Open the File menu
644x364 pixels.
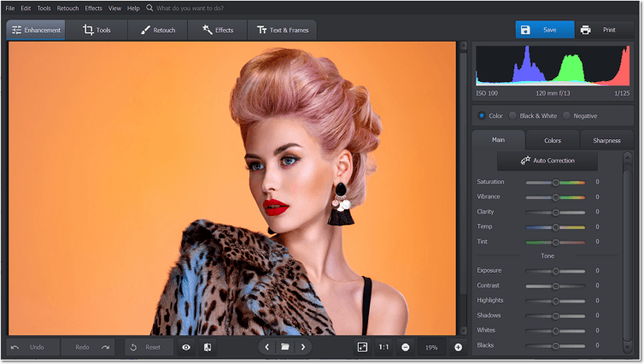coord(10,9)
